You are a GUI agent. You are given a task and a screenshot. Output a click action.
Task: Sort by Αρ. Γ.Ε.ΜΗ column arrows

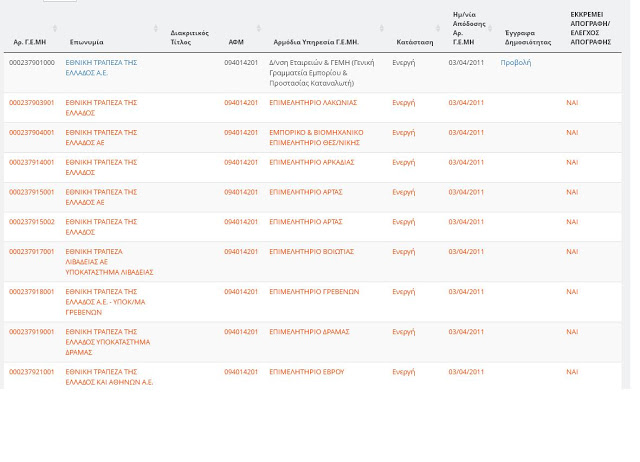(x=55, y=28)
